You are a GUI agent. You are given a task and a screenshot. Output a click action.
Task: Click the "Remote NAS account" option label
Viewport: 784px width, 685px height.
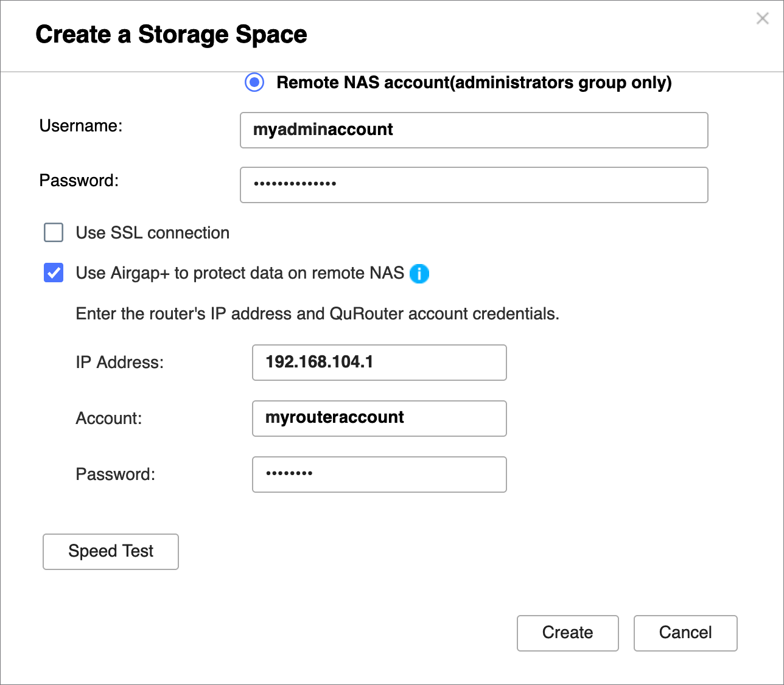[474, 83]
